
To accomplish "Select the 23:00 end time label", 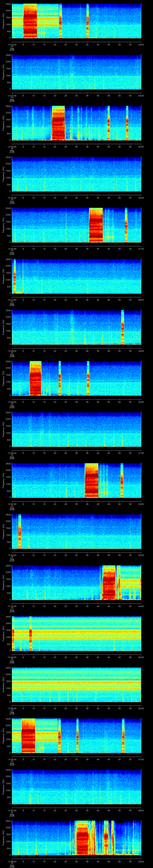I will (141, 44).
